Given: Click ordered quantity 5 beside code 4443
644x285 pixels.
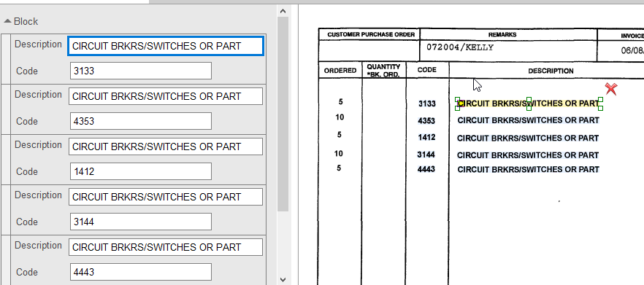Looking at the screenshot, I should coord(339,168).
